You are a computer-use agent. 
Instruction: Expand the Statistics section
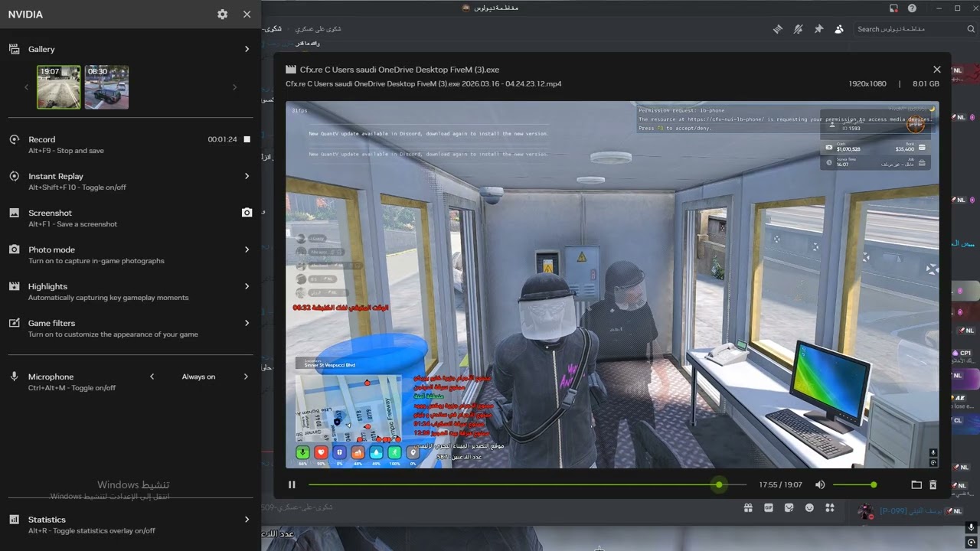pyautogui.click(x=247, y=520)
